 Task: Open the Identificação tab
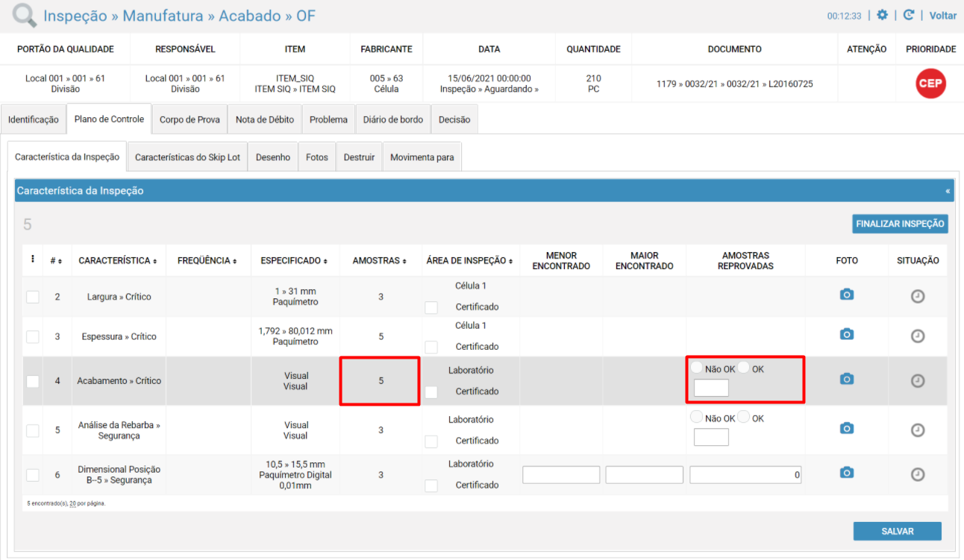[x=34, y=119]
